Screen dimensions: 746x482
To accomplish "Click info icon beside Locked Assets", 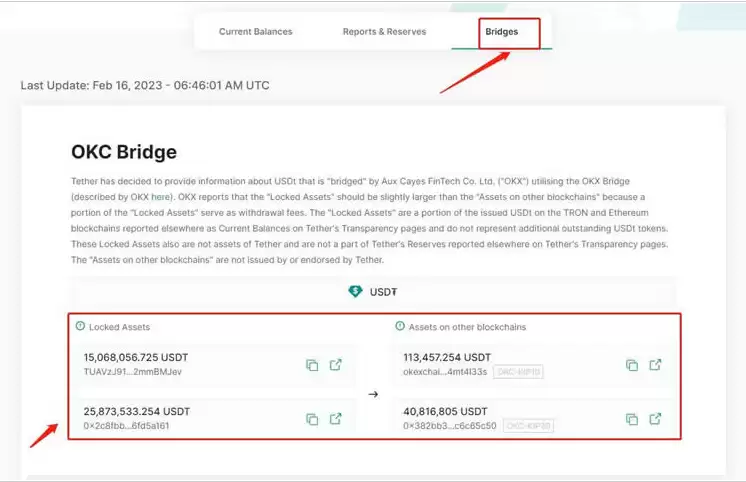I will (x=80, y=327).
